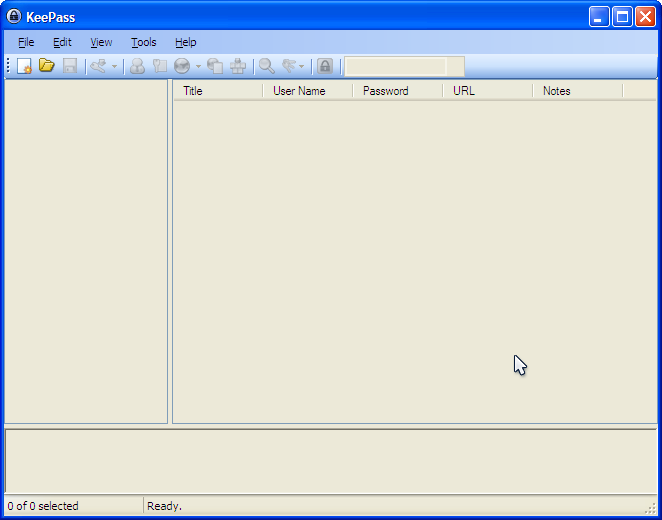Open the Help menu
The width and height of the screenshot is (662, 520).
point(186,42)
